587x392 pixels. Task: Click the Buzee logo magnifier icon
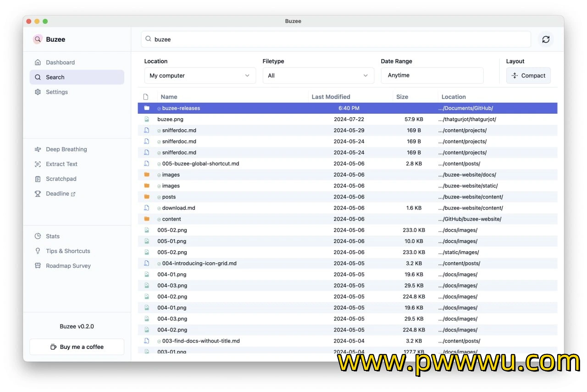coord(38,39)
